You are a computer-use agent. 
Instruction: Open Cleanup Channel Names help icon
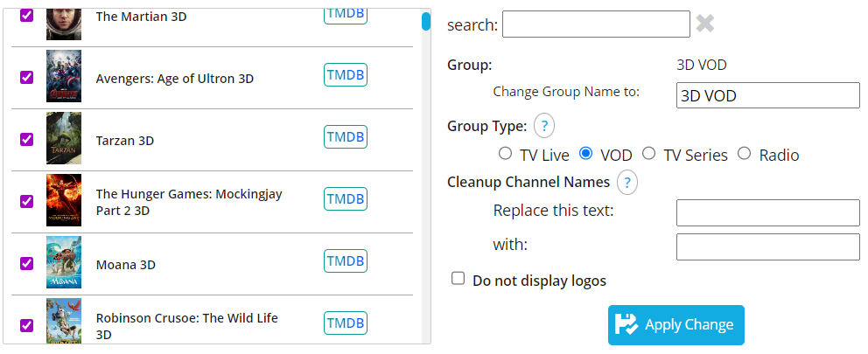[x=627, y=182]
